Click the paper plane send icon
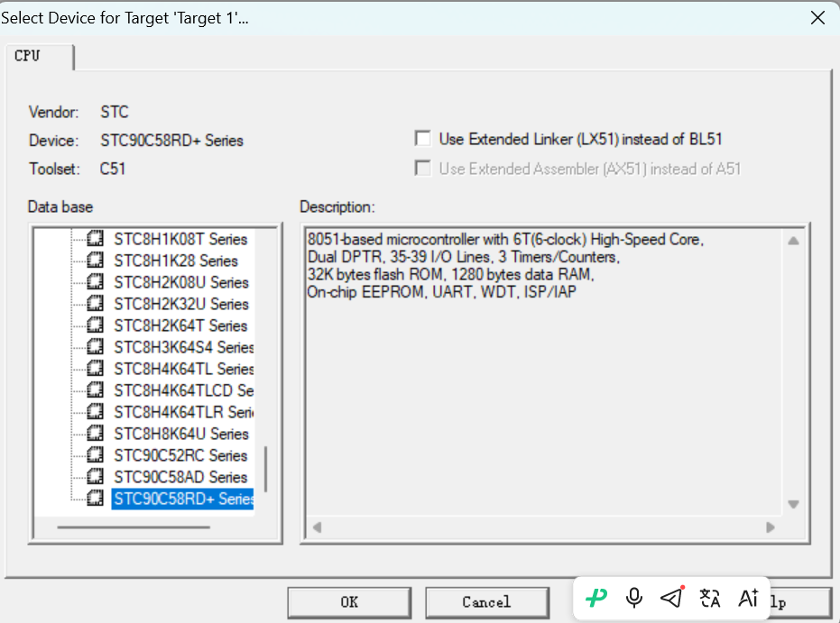 click(672, 597)
